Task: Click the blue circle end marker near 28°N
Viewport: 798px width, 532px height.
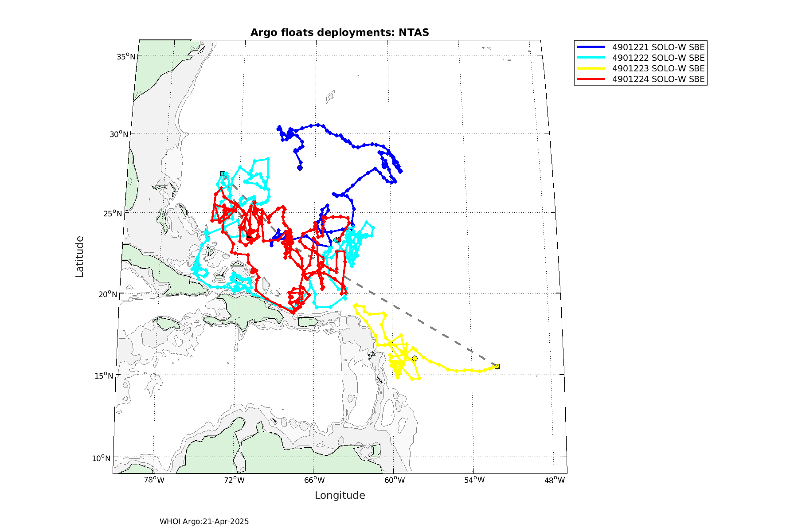Action: coord(300,168)
